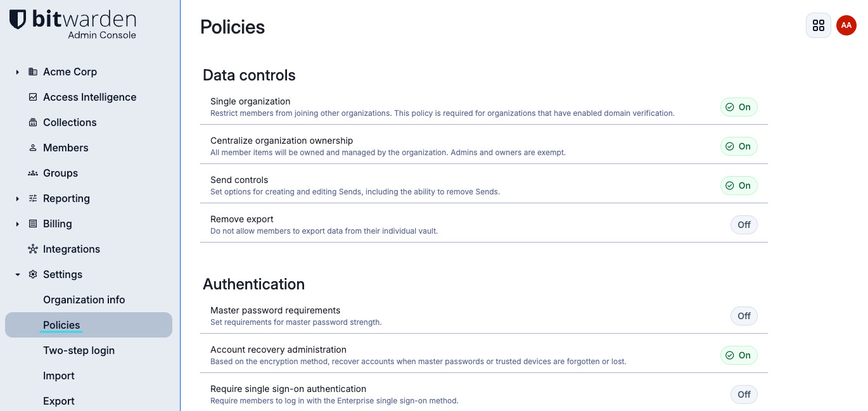868x411 pixels.
Task: Enable the Remove export policy
Action: (744, 225)
